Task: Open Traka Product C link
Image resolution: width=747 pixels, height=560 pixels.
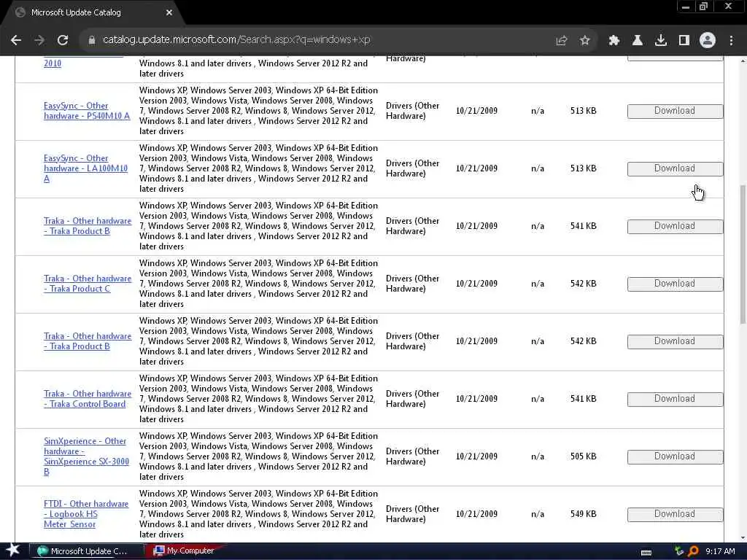Action: (x=88, y=284)
